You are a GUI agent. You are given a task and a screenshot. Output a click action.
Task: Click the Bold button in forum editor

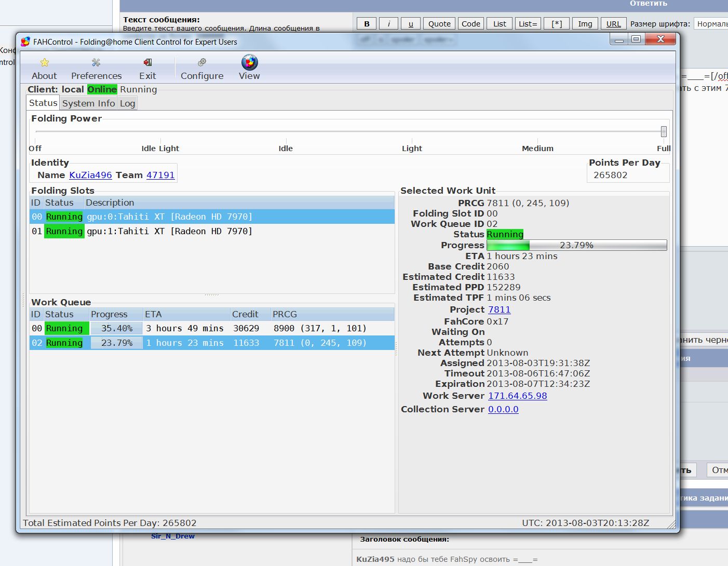point(367,23)
